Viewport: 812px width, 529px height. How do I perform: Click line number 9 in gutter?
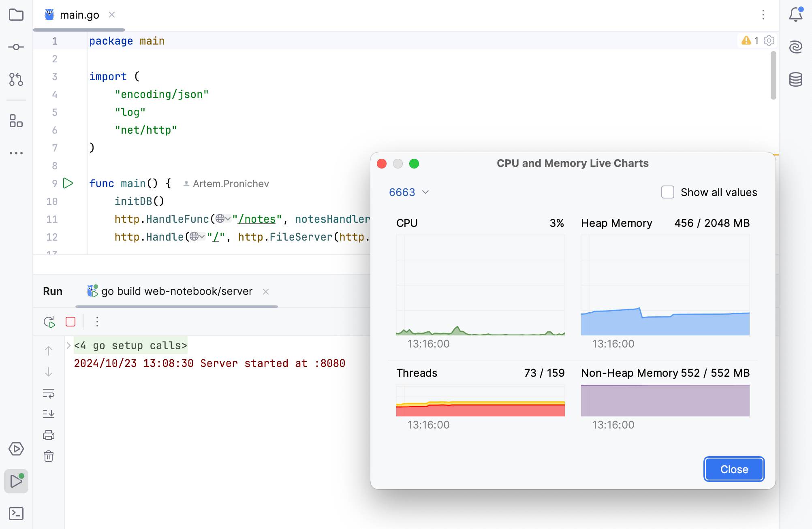pos(55,183)
